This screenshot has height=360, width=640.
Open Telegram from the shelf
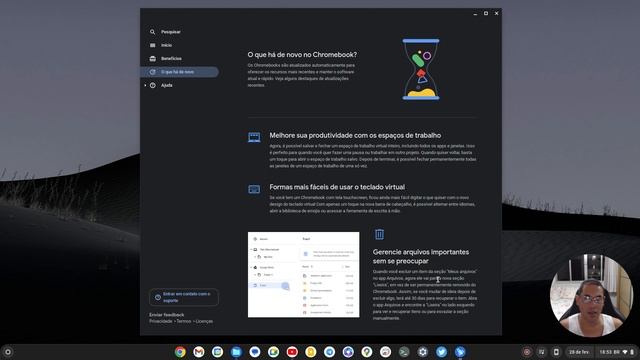(x=329, y=352)
